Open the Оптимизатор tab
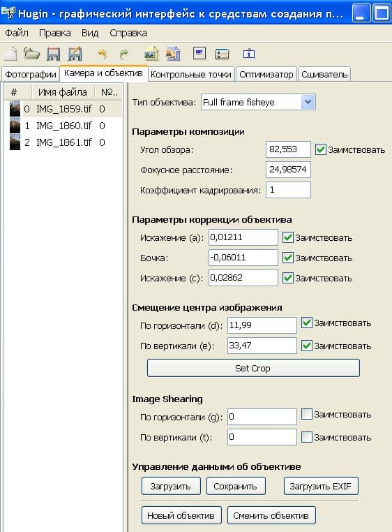The width and height of the screenshot is (392, 532). (266, 74)
